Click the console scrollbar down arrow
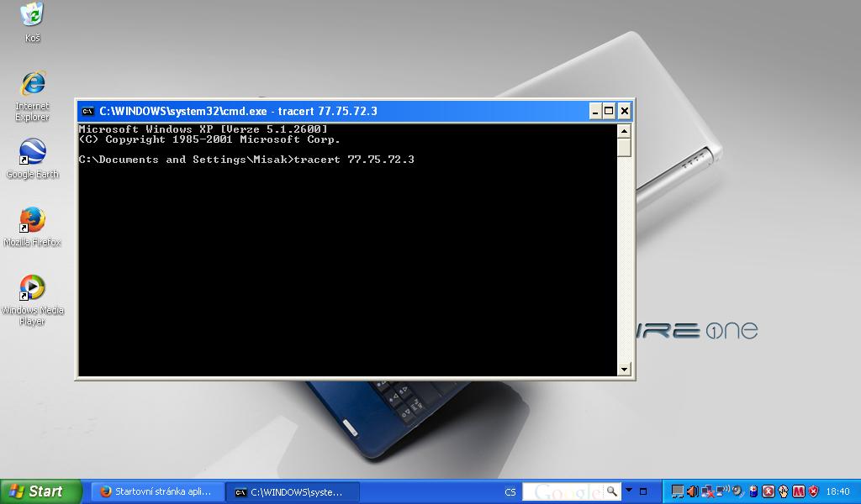 [x=624, y=369]
